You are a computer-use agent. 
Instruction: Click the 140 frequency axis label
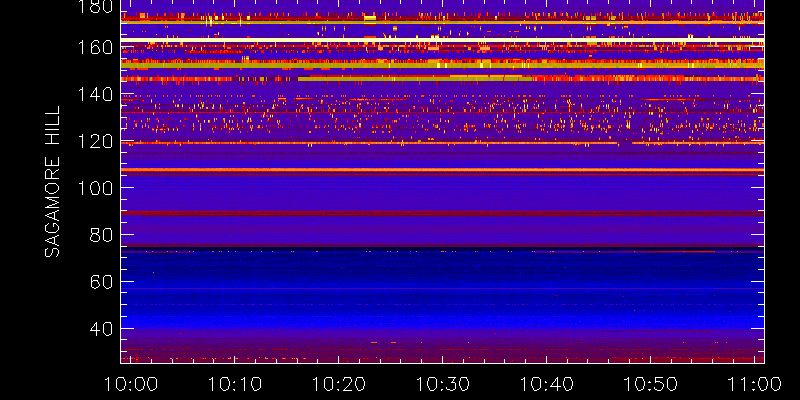pyautogui.click(x=95, y=94)
